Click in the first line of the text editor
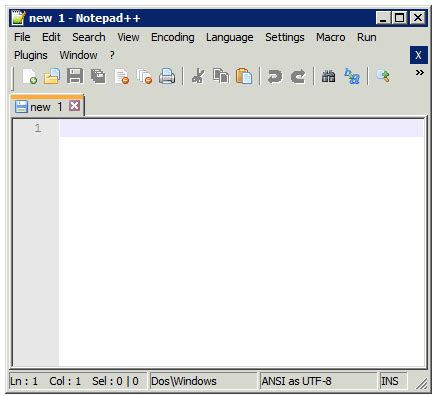 [x=241, y=128]
